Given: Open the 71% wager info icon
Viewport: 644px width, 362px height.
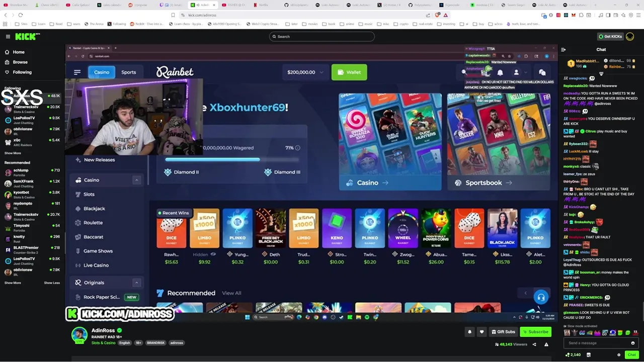Looking at the screenshot, I should 297,148.
